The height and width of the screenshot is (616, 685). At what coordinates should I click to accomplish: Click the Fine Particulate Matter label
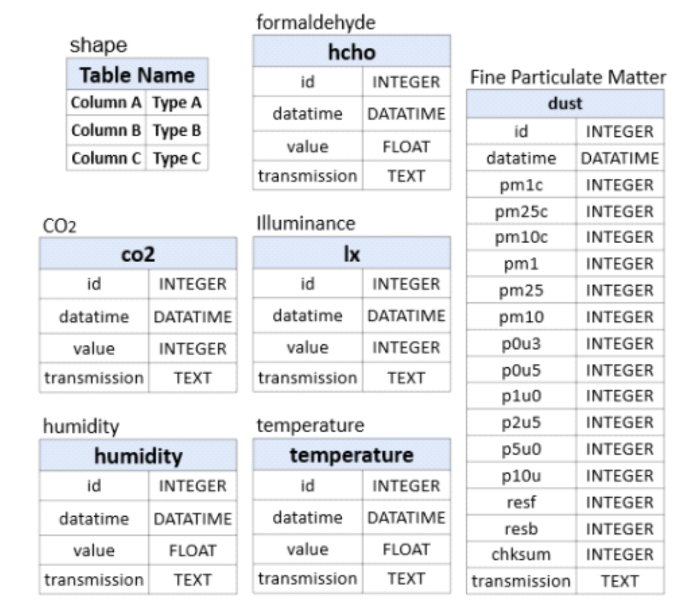pos(568,78)
